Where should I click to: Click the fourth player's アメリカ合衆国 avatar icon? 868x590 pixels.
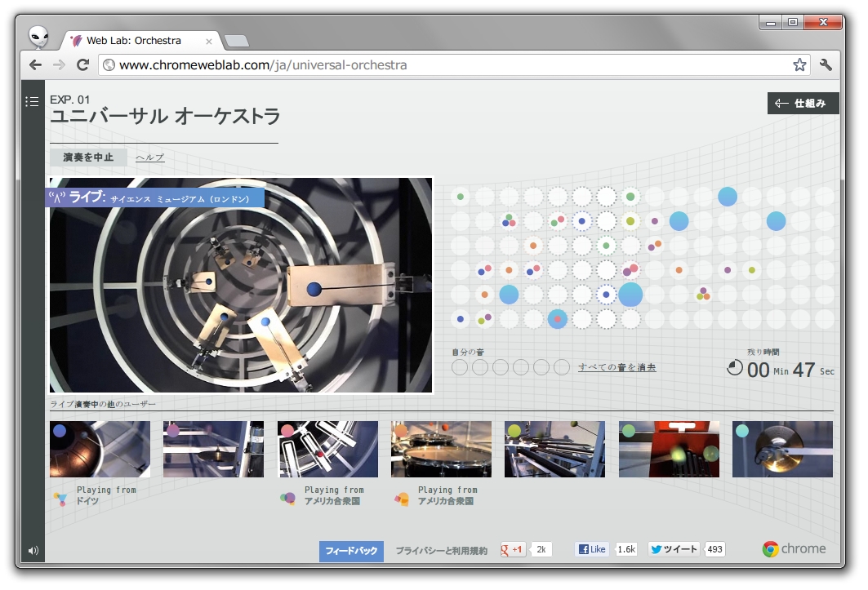pos(402,499)
